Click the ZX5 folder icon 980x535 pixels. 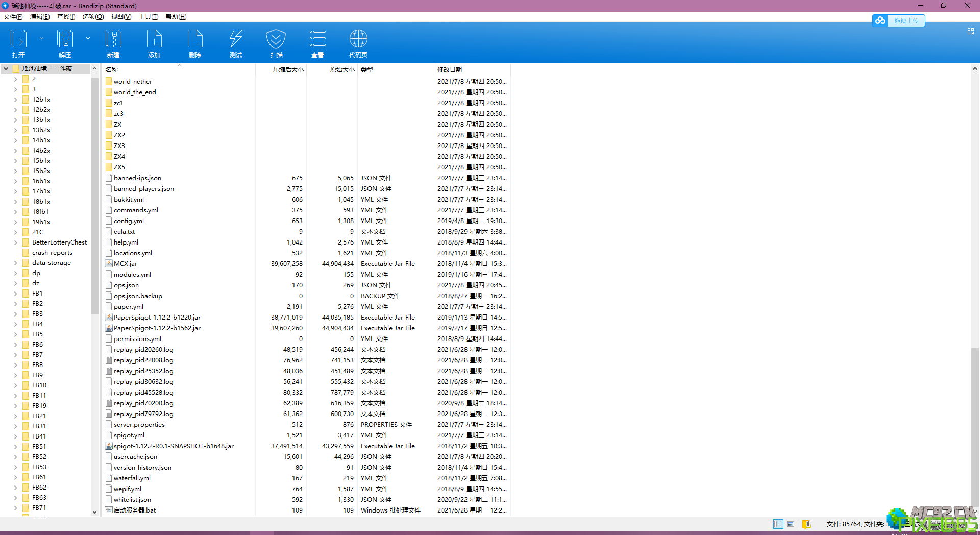pos(109,167)
